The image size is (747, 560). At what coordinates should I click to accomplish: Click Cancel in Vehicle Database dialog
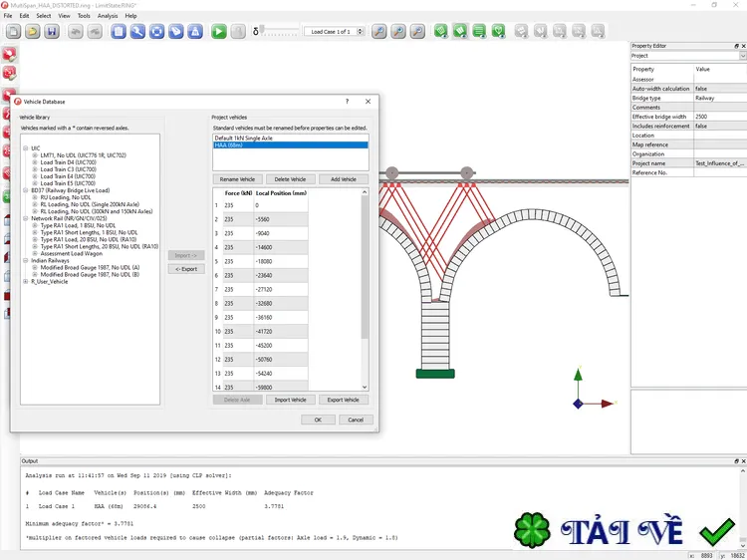click(x=356, y=420)
